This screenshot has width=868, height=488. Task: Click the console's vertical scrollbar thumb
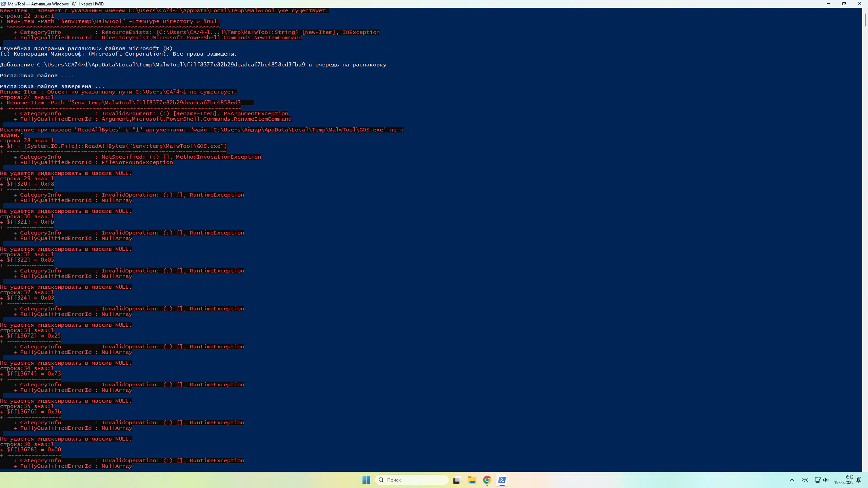click(x=865, y=20)
